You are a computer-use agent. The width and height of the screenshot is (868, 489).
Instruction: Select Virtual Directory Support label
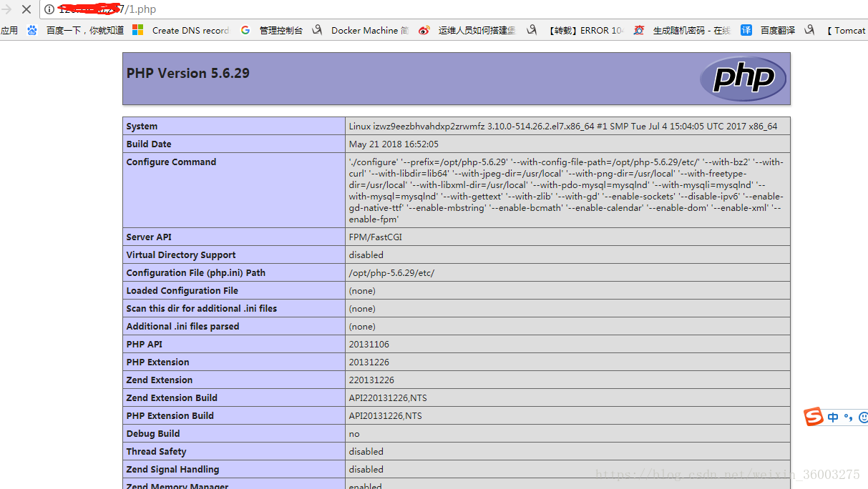pyautogui.click(x=181, y=255)
